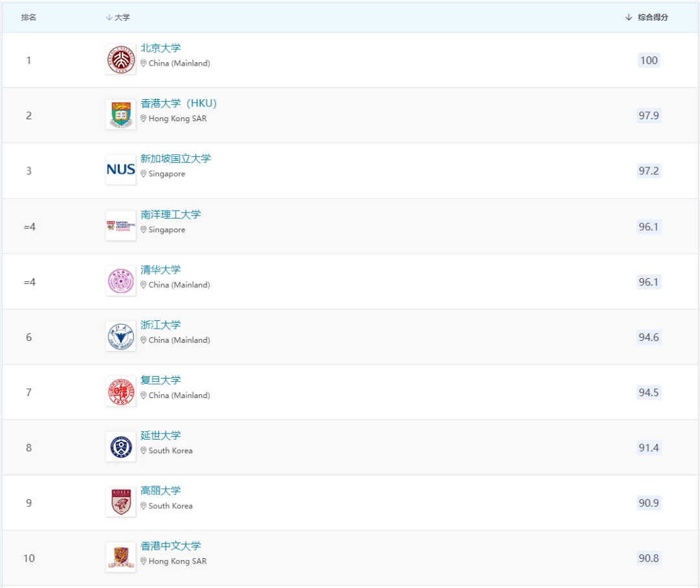
Task: Open the 新加坡国立大学 link
Action: coord(176,158)
